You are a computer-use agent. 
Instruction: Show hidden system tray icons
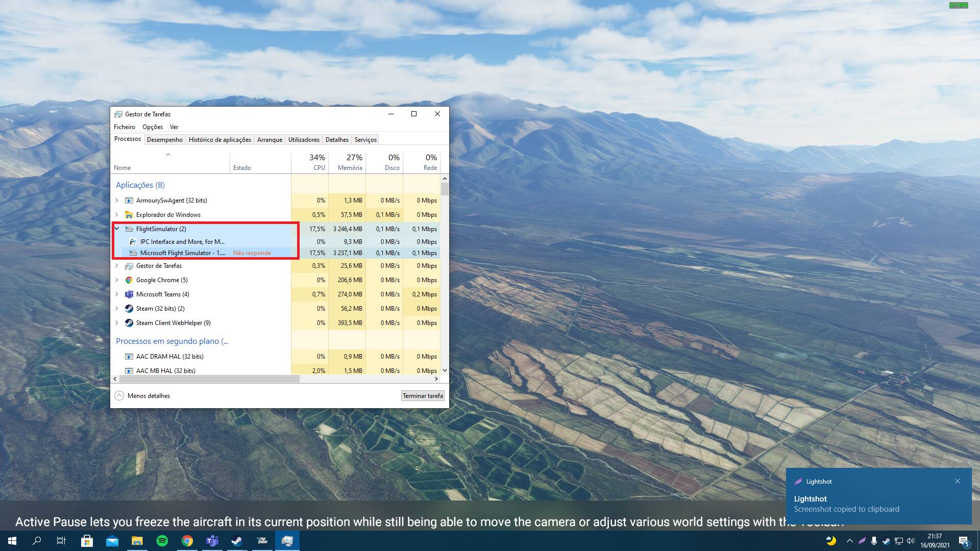[x=849, y=541]
